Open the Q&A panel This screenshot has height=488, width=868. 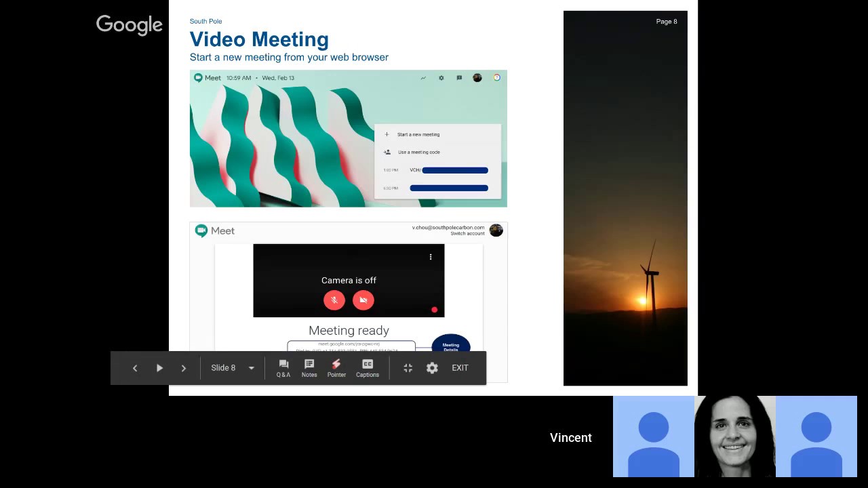point(283,368)
